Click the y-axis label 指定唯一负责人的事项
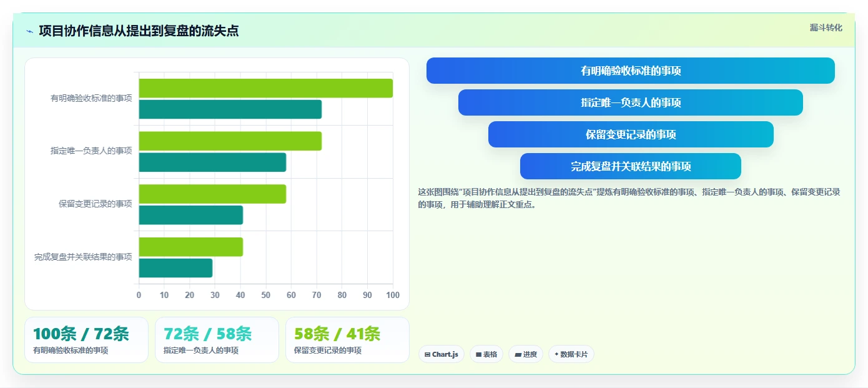Image resolution: width=868 pixels, height=388 pixels. tap(91, 151)
